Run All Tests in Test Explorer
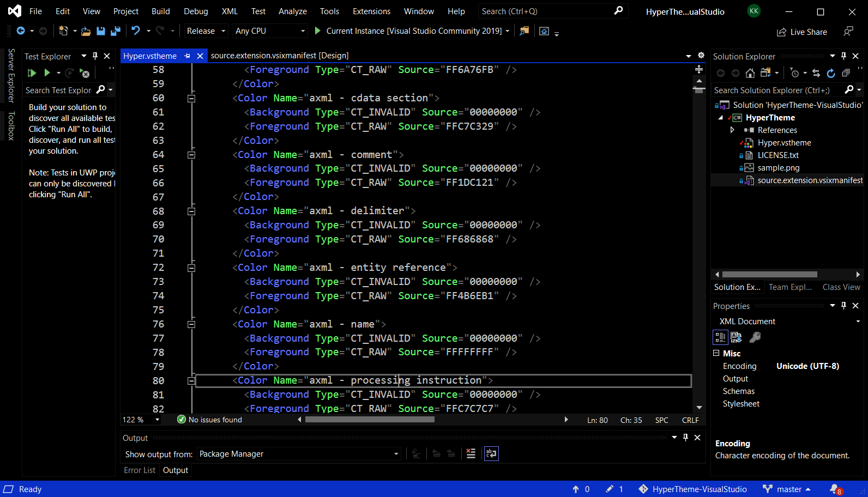Screen dimensions: 868x497 point(32,72)
